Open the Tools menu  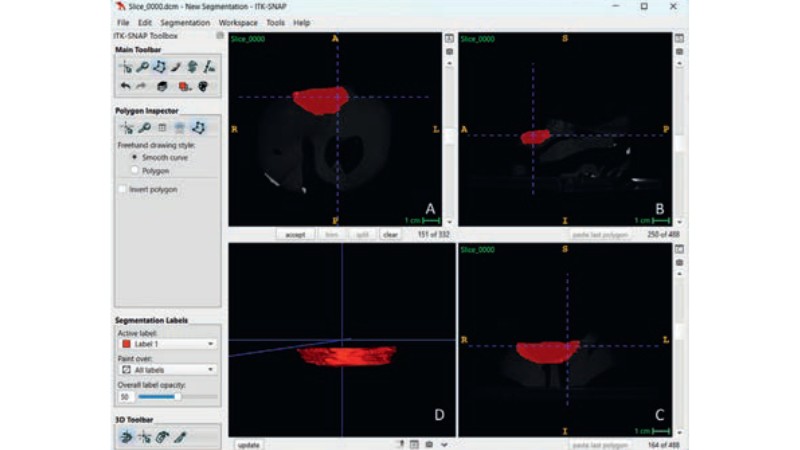275,23
